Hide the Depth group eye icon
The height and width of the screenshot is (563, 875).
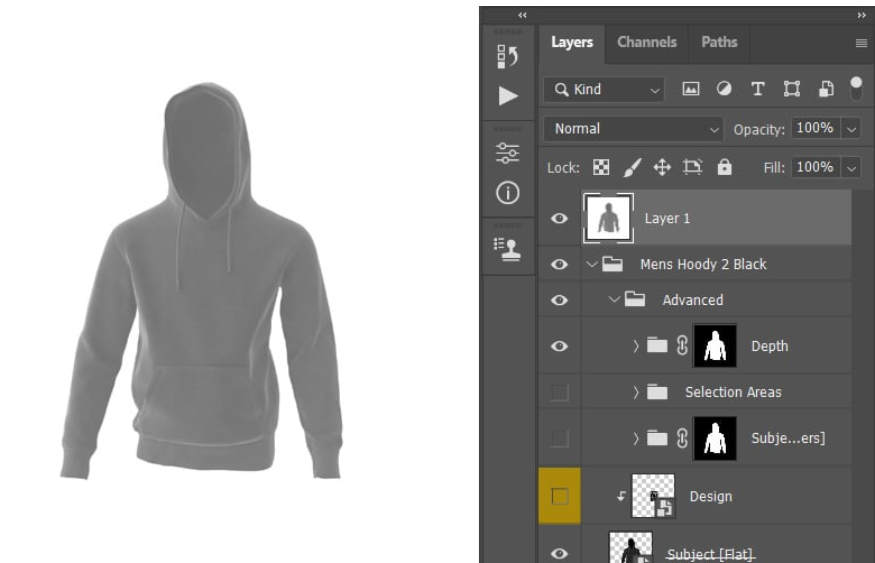559,346
